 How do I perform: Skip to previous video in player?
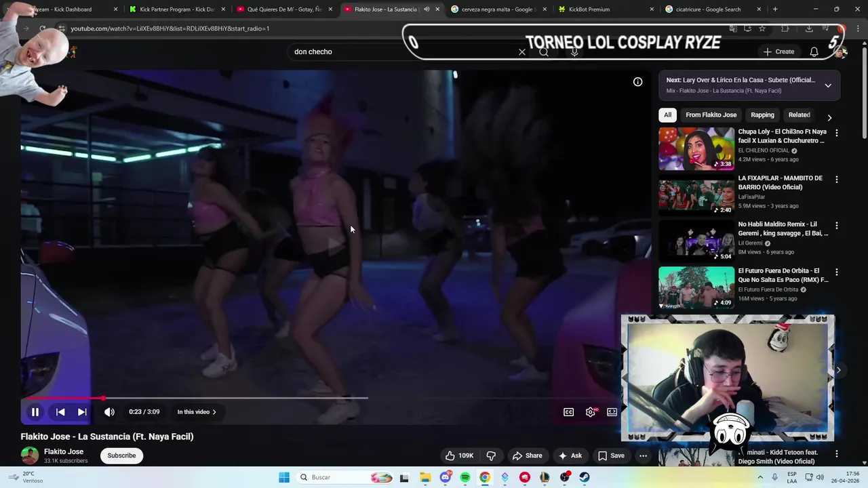click(60, 411)
